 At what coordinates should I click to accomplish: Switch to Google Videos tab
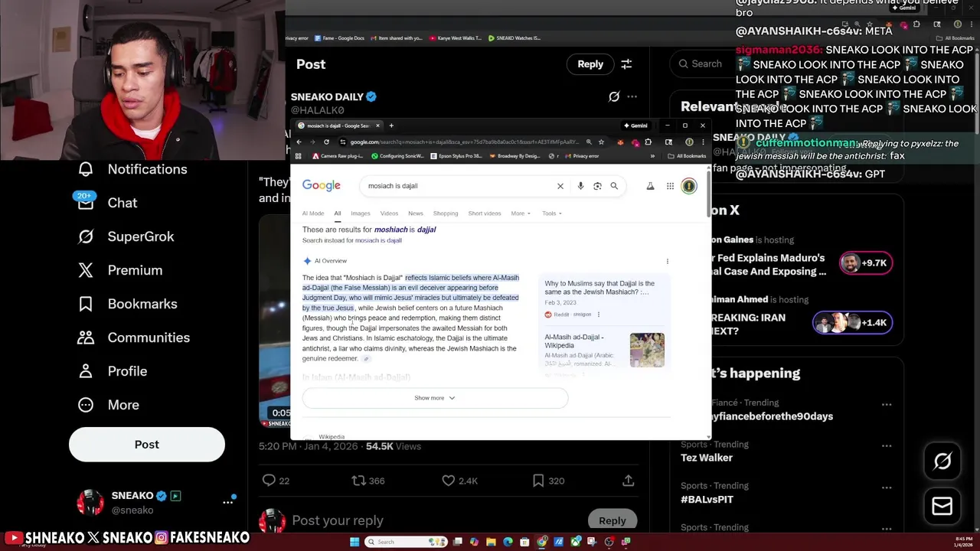pos(389,214)
